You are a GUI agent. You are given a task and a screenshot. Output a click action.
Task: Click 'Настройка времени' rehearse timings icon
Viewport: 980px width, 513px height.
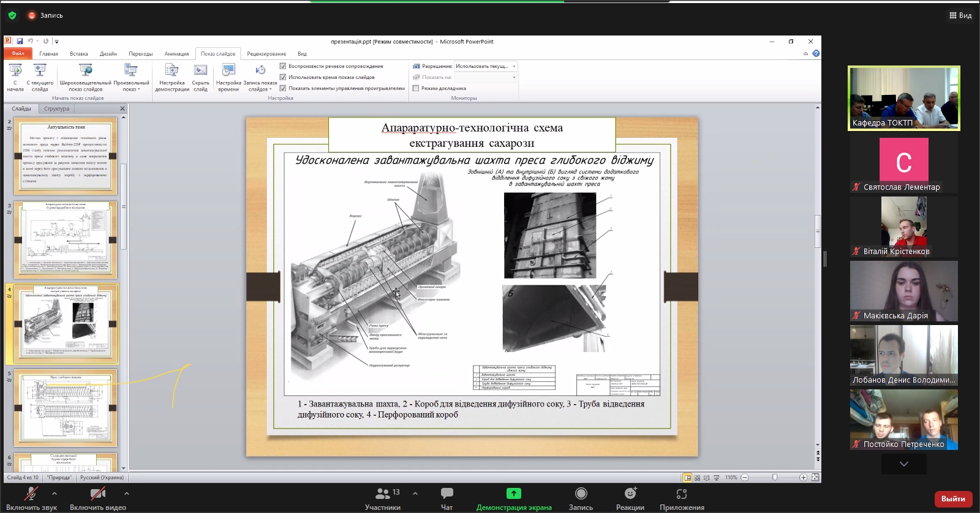coord(228,71)
